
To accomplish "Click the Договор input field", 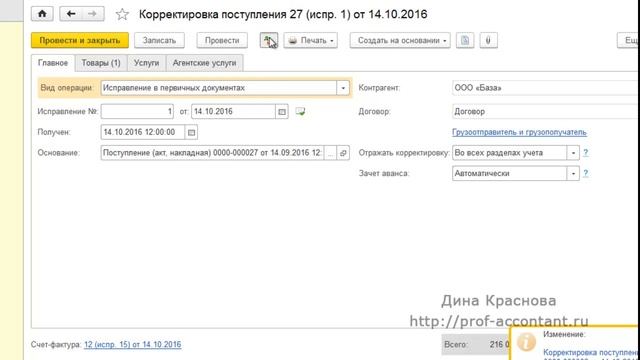I will (x=546, y=111).
